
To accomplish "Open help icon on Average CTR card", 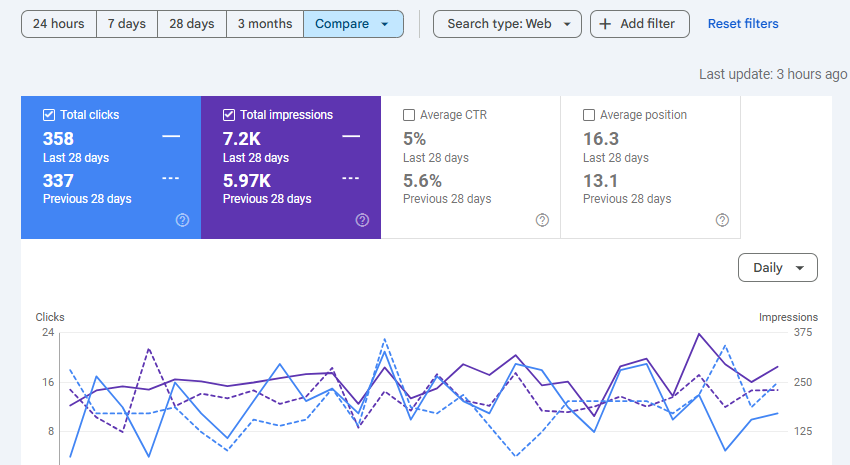I will (x=542, y=220).
